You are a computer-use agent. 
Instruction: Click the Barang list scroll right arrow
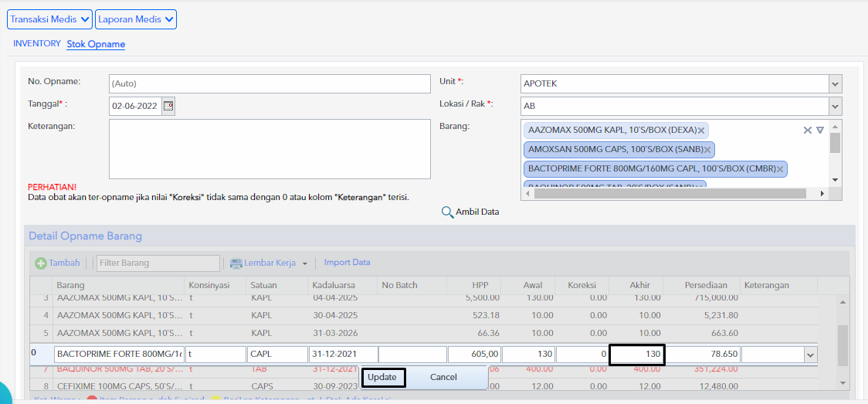coord(822,193)
